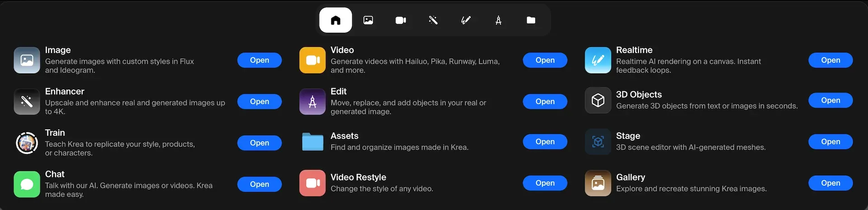Click Open for Video Restyle
Screen dimensions: 868x210
[x=545, y=183]
